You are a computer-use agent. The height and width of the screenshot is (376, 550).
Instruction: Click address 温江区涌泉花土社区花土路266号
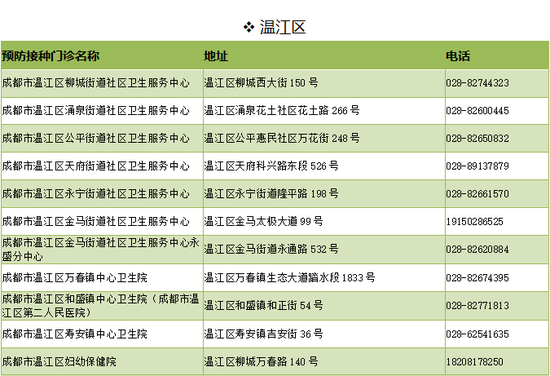pyautogui.click(x=282, y=110)
